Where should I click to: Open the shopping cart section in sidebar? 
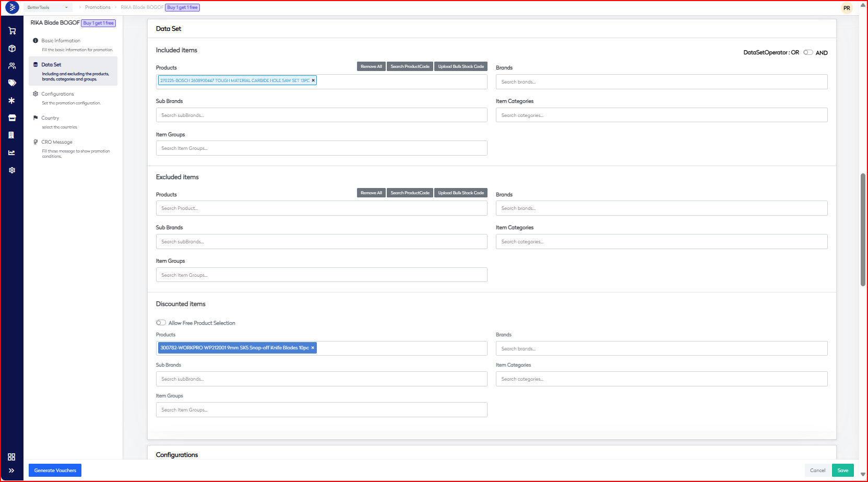[x=12, y=31]
